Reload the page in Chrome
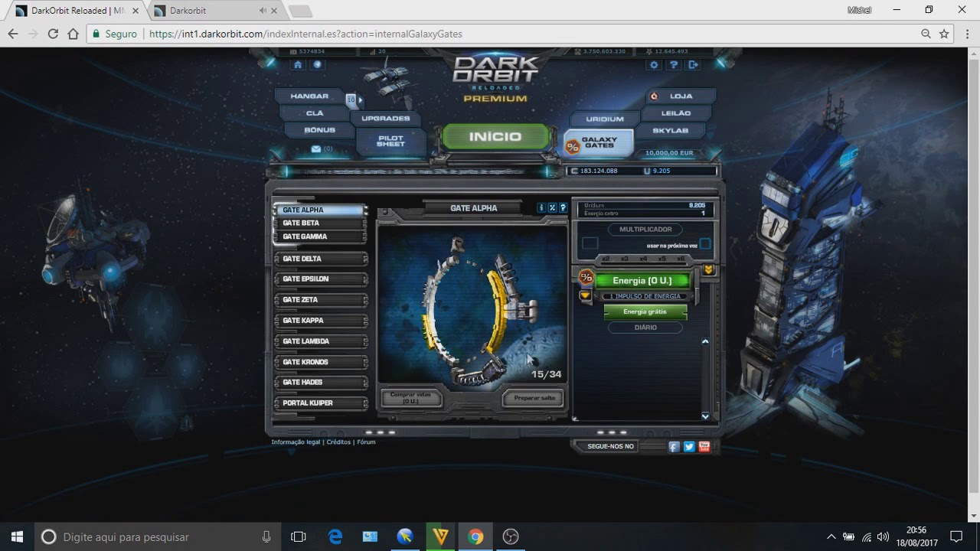The image size is (980, 551). (x=53, y=34)
